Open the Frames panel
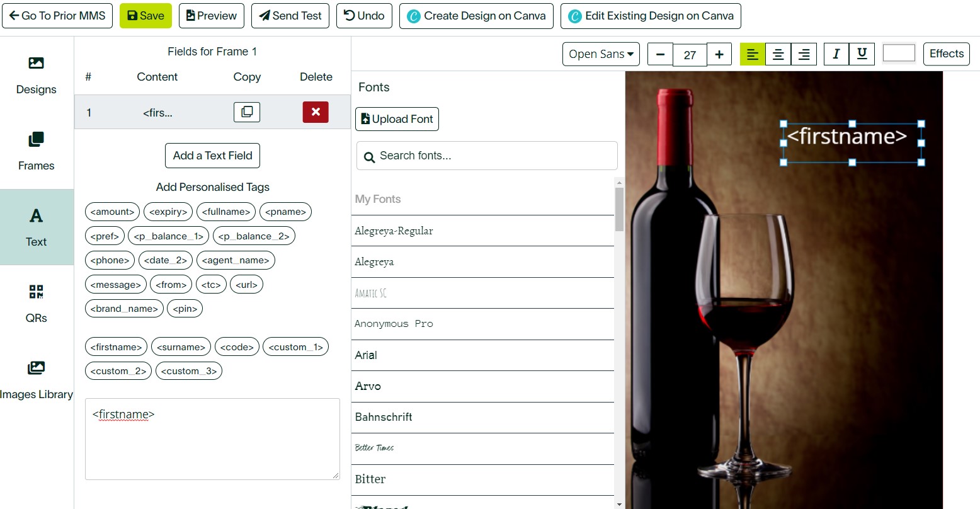 [x=37, y=152]
